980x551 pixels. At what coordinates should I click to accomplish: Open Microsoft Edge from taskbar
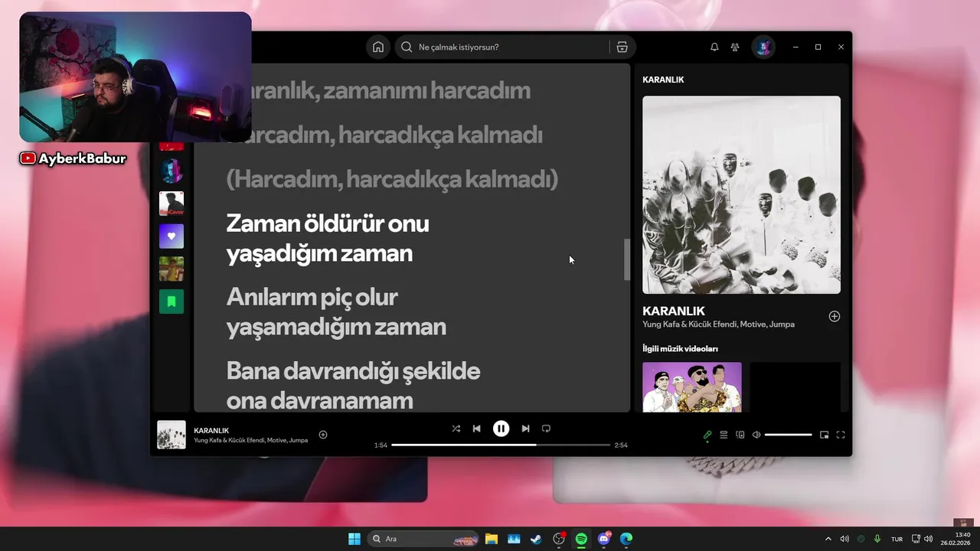[x=626, y=539]
